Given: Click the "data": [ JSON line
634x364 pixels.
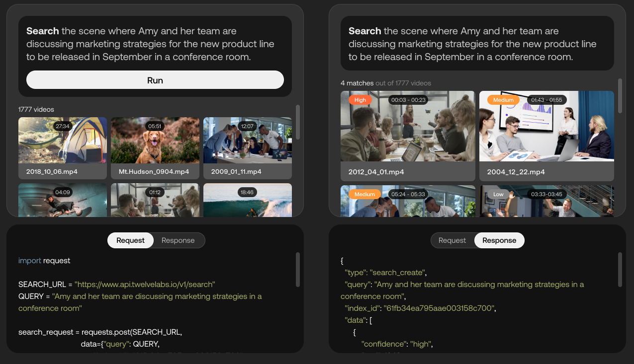Looking at the screenshot, I should [x=359, y=320].
